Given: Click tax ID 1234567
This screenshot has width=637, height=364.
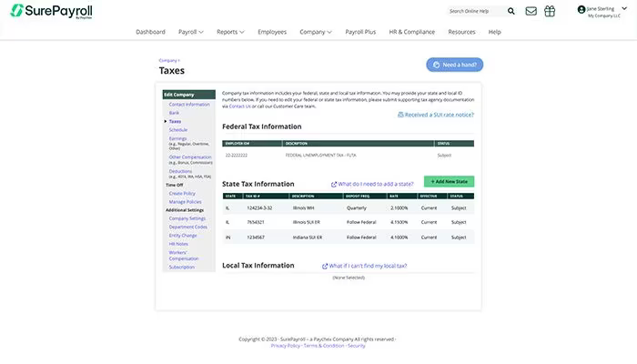Looking at the screenshot, I should [x=256, y=238].
